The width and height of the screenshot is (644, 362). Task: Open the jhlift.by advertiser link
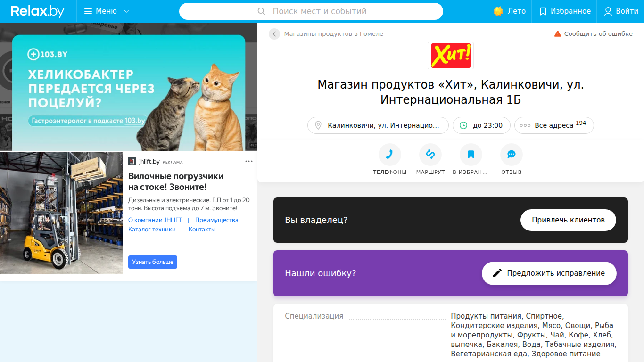click(x=149, y=162)
